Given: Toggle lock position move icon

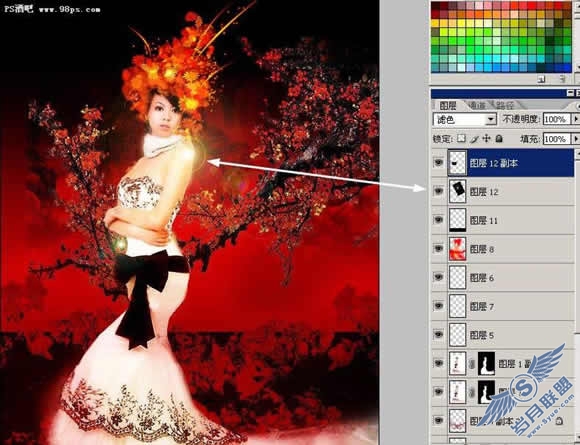Looking at the screenshot, I should coord(486,139).
